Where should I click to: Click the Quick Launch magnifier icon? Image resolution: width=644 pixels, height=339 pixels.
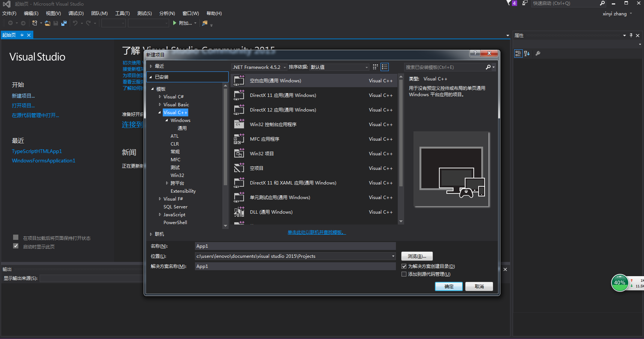click(x=602, y=3)
